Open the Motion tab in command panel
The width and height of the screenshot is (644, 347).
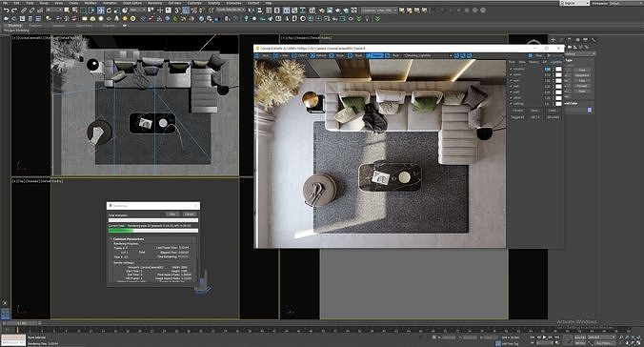pyautogui.click(x=578, y=40)
